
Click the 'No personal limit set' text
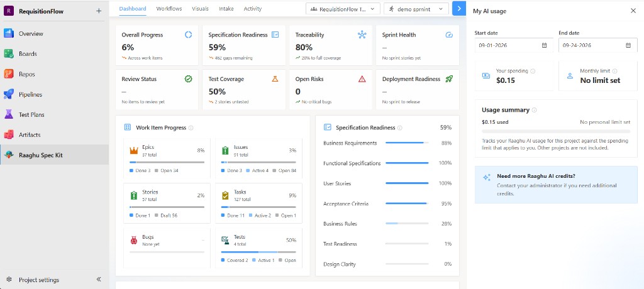click(x=605, y=122)
